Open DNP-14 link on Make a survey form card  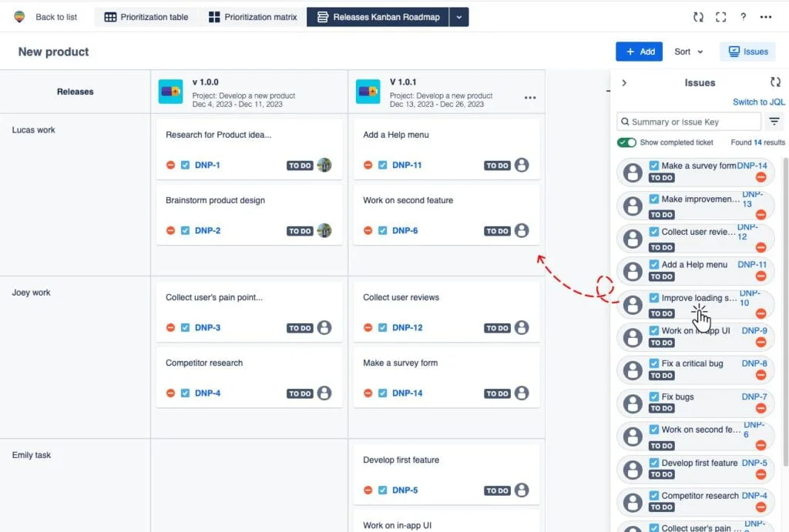click(407, 393)
